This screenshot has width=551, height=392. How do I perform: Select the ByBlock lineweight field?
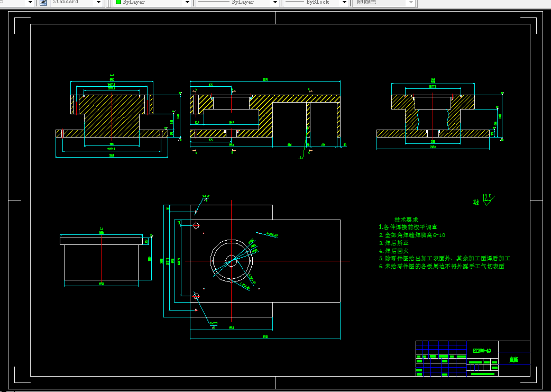tap(312, 3)
